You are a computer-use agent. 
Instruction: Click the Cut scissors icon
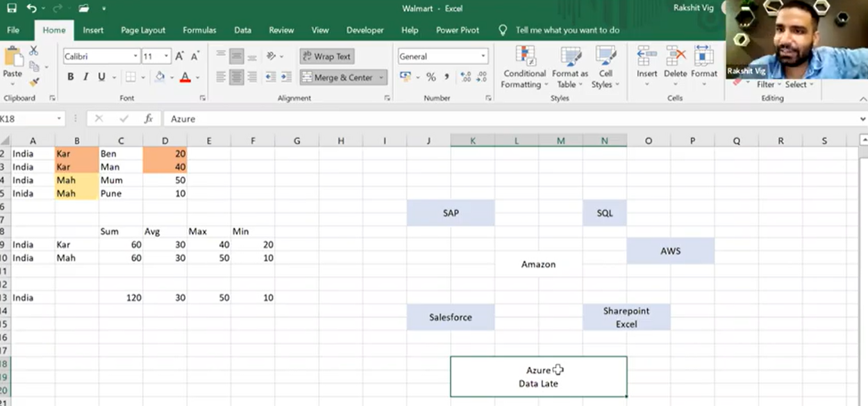[x=34, y=51]
